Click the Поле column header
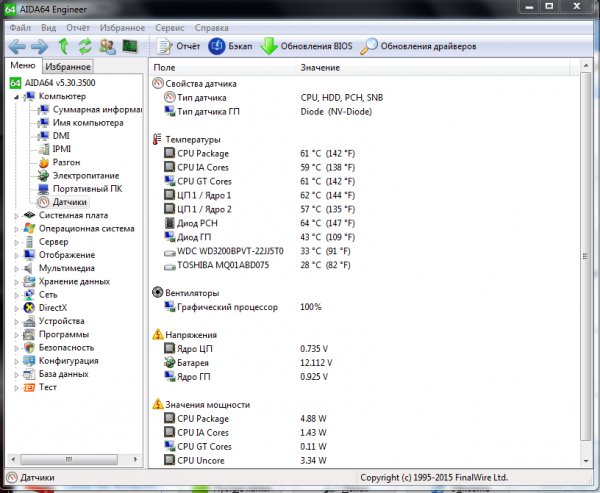 (x=224, y=68)
